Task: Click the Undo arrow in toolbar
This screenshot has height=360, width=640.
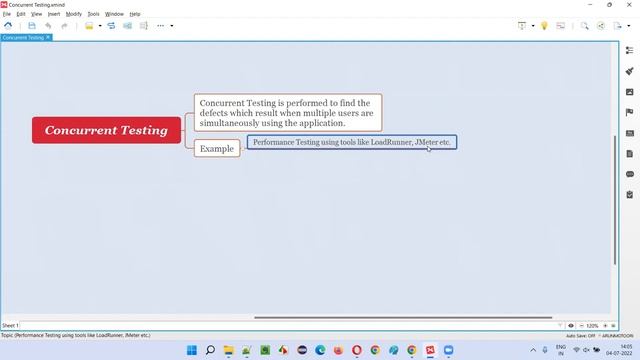Action: [x=48, y=26]
